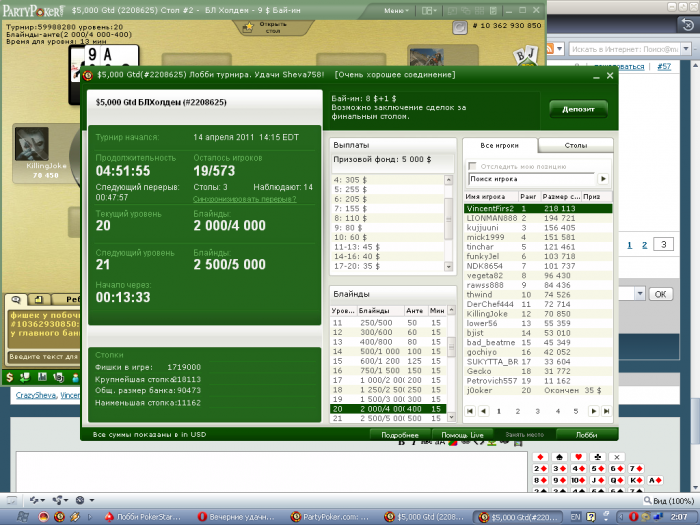Click the closed-tabs trash icon in the browser

pyautogui.click(x=688, y=25)
